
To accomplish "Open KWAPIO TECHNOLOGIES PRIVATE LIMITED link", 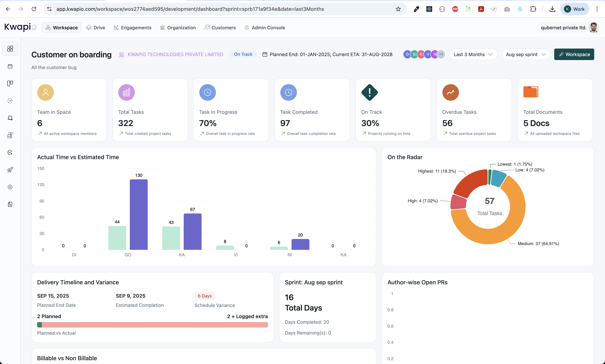I will (x=175, y=54).
